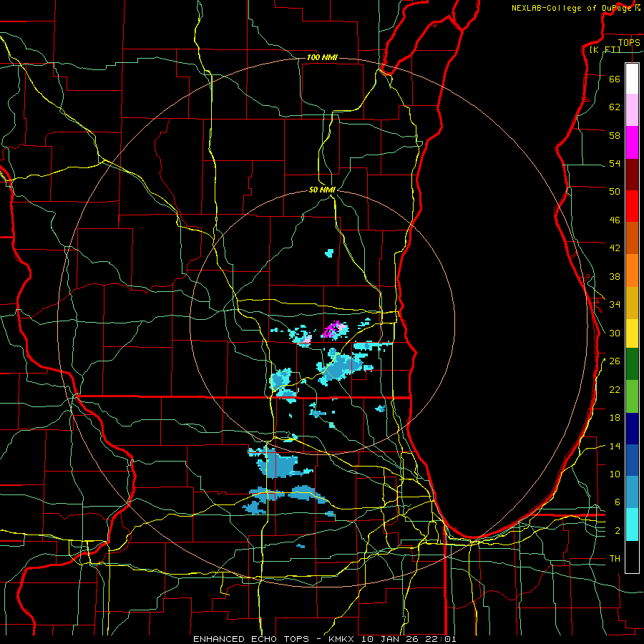Click the 54 legend value
The width and height of the screenshot is (644, 644).
[x=615, y=163]
